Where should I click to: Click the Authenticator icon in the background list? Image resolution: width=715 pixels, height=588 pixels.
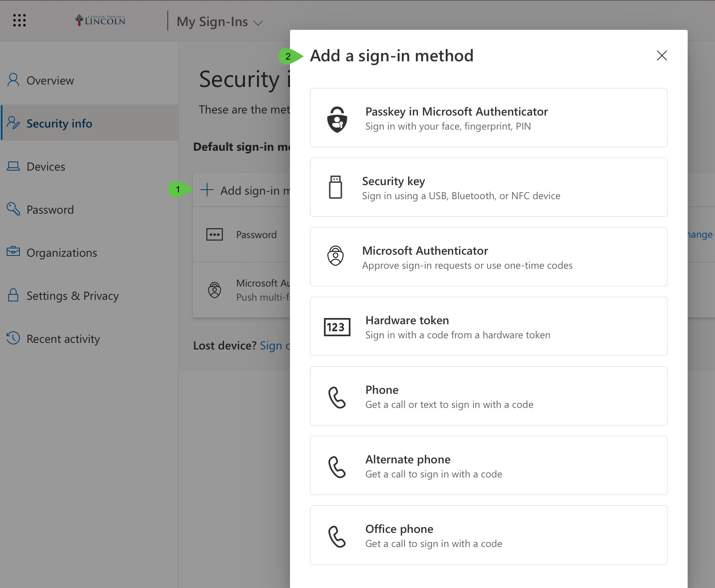click(215, 290)
